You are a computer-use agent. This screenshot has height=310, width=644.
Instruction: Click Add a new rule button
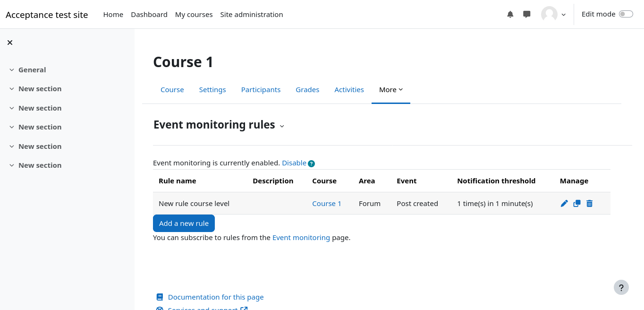click(184, 224)
